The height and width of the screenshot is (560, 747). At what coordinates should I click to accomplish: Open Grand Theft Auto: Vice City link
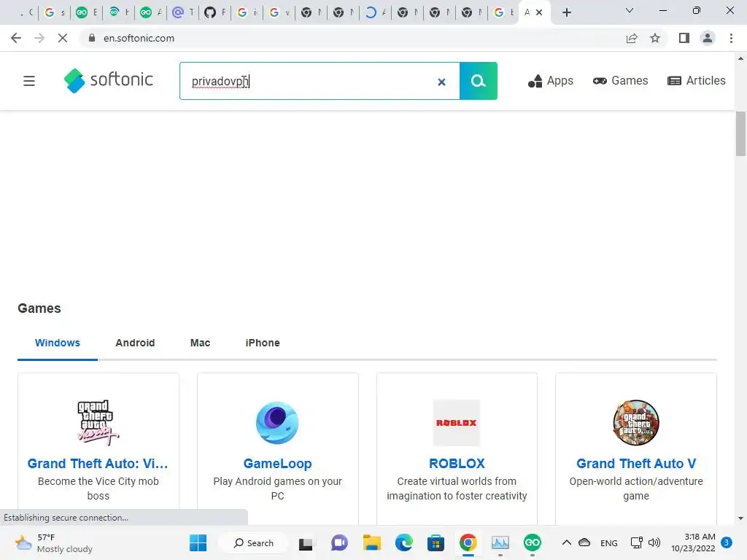[98, 463]
